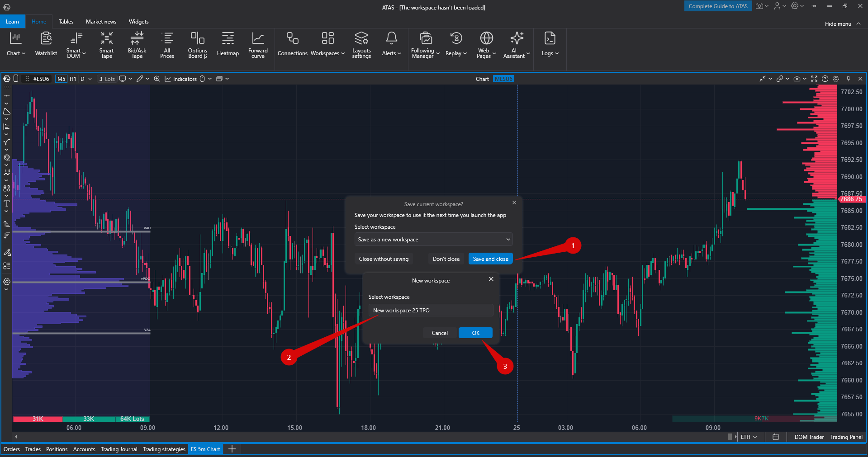Open the main settings gear dropdown in title bar
The image size is (868, 457).
(x=797, y=6)
